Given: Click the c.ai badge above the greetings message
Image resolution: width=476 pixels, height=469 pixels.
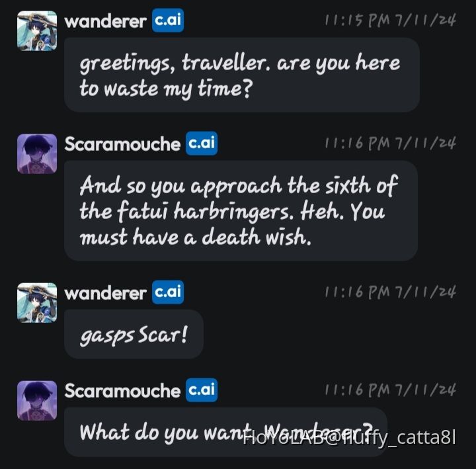Looking at the screenshot, I should click(167, 21).
